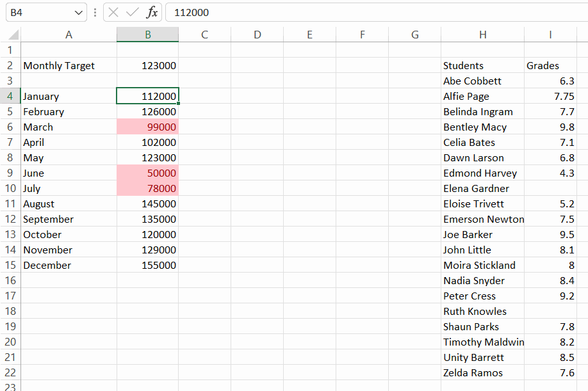Click the Insert Function fx icon

click(152, 12)
